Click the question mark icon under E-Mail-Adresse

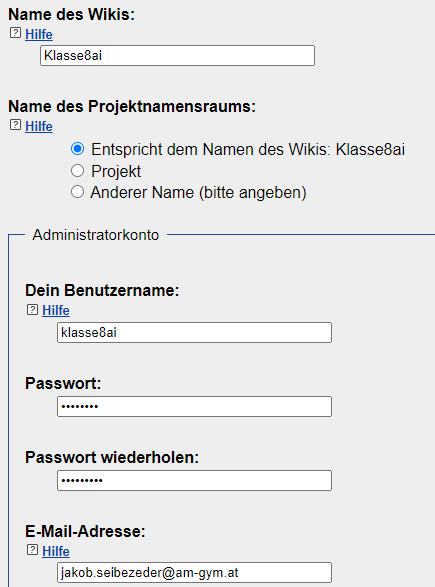click(32, 550)
